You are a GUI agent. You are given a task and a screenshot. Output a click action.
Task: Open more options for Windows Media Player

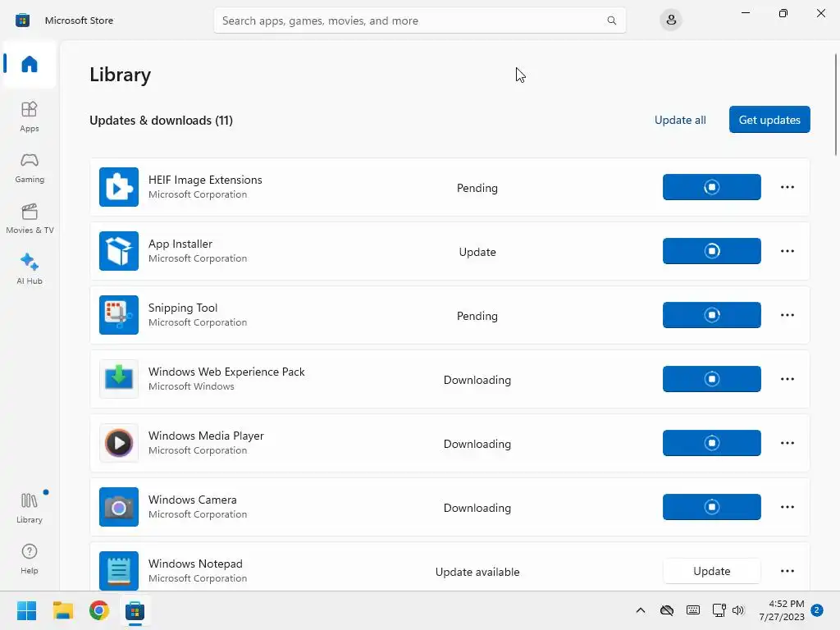[x=787, y=443]
